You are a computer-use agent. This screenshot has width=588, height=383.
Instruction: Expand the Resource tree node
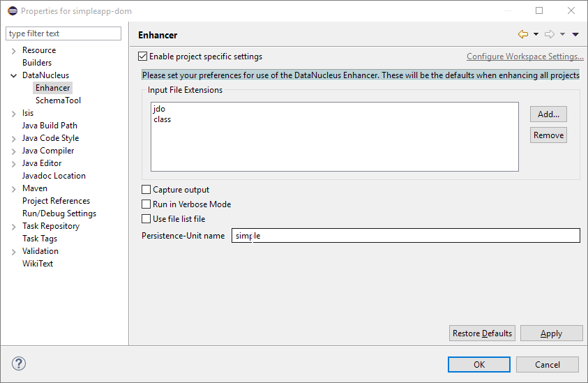(13, 51)
